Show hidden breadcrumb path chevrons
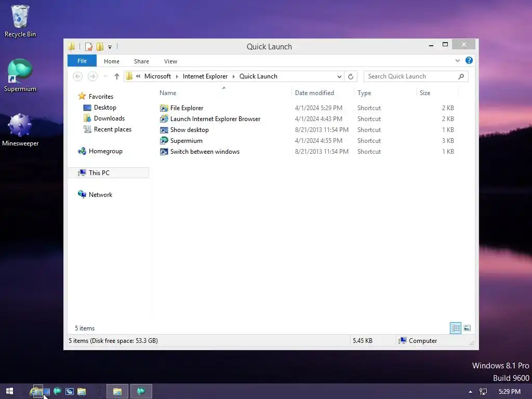 138,76
